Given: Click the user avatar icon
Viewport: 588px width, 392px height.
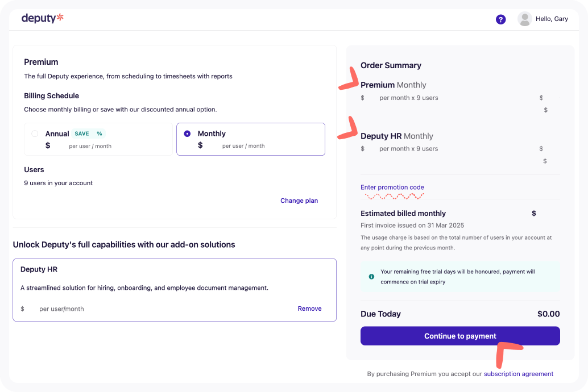Looking at the screenshot, I should click(525, 19).
